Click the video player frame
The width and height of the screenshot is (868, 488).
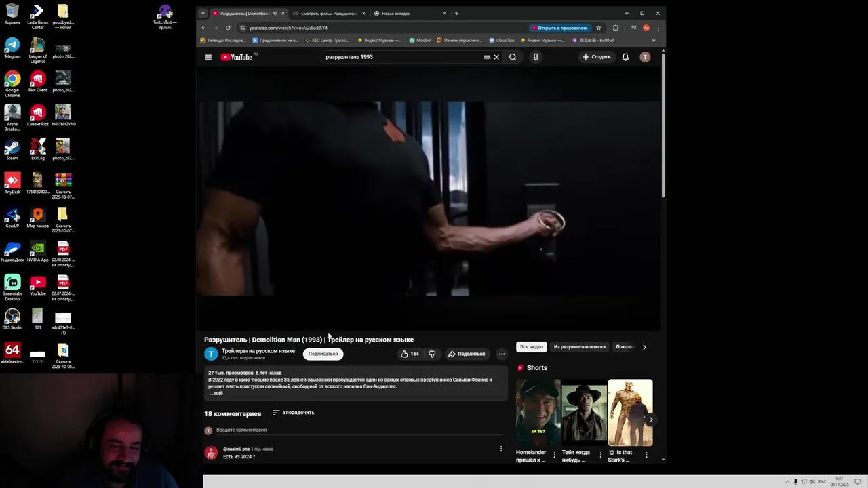(429, 199)
